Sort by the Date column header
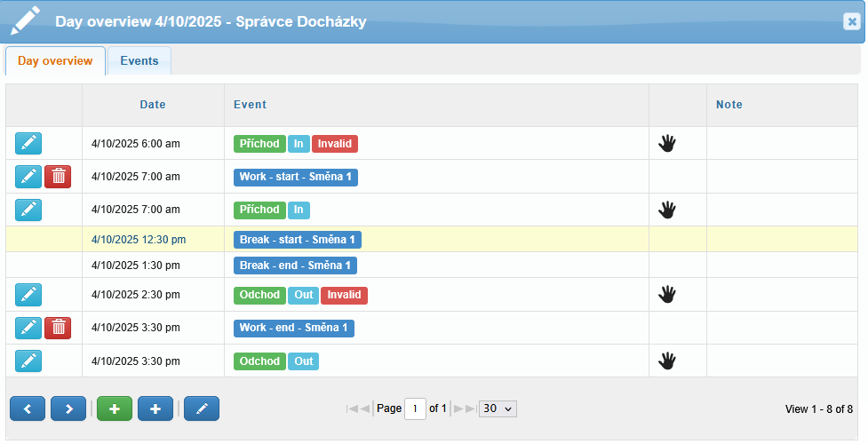 (153, 105)
